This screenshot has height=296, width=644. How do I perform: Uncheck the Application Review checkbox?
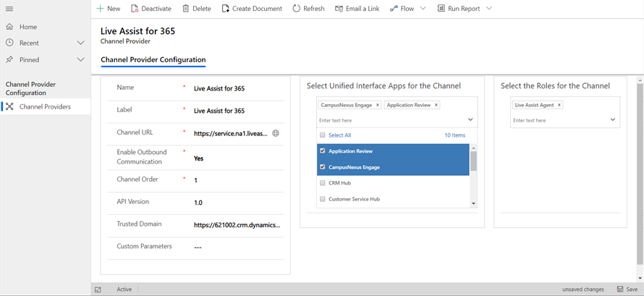pos(323,151)
